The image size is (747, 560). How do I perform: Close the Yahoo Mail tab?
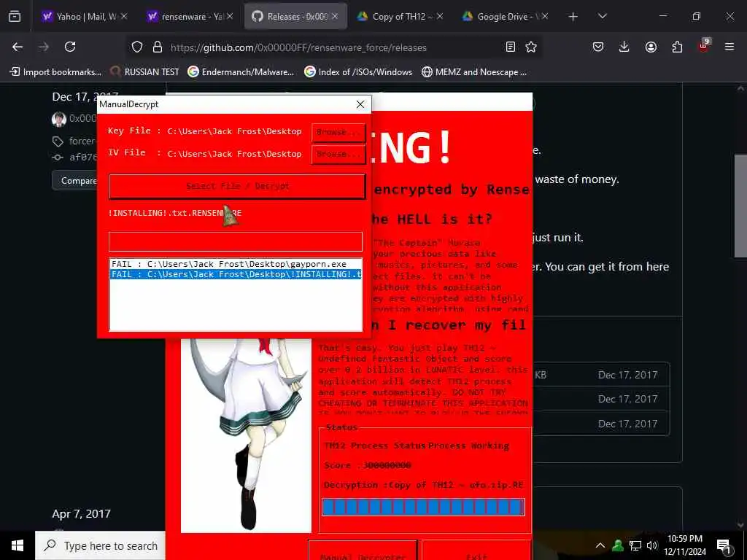[124, 16]
